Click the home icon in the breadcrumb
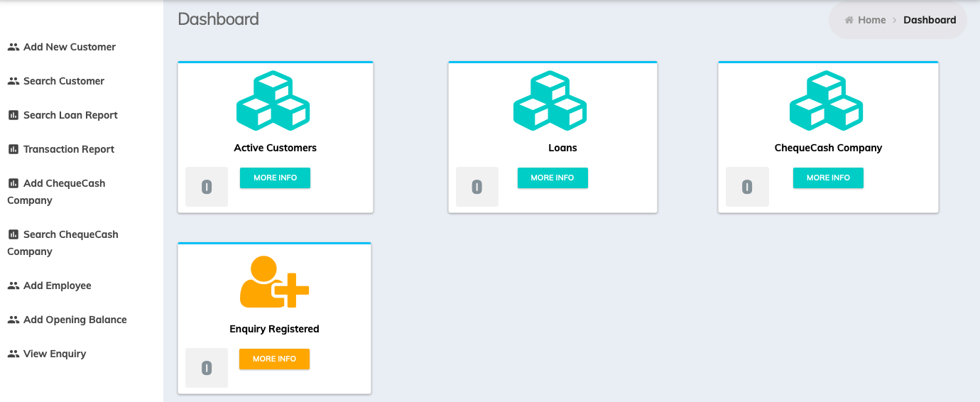The height and width of the screenshot is (402, 980). 849,20
